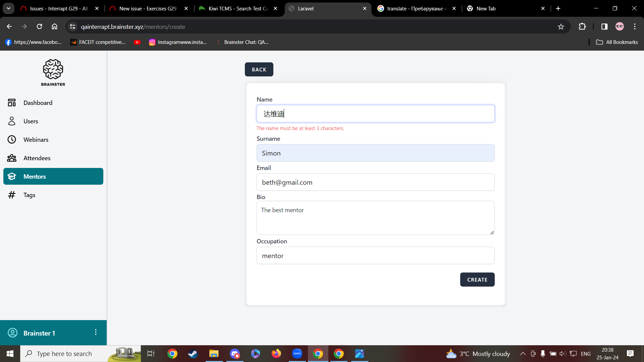Click the BACK button
644x362 pixels.
coord(259,69)
